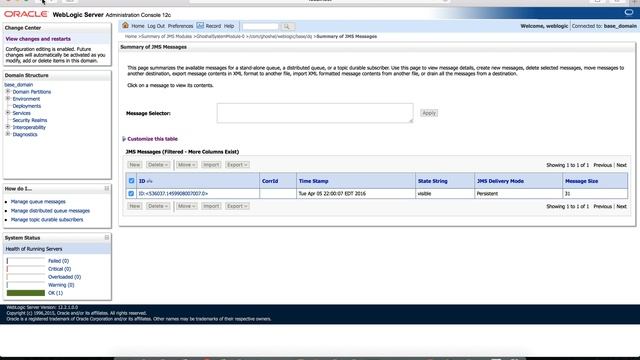This screenshot has height=360, width=640.
Task: Open Manage distributed queue messages link
Action: [50, 211]
